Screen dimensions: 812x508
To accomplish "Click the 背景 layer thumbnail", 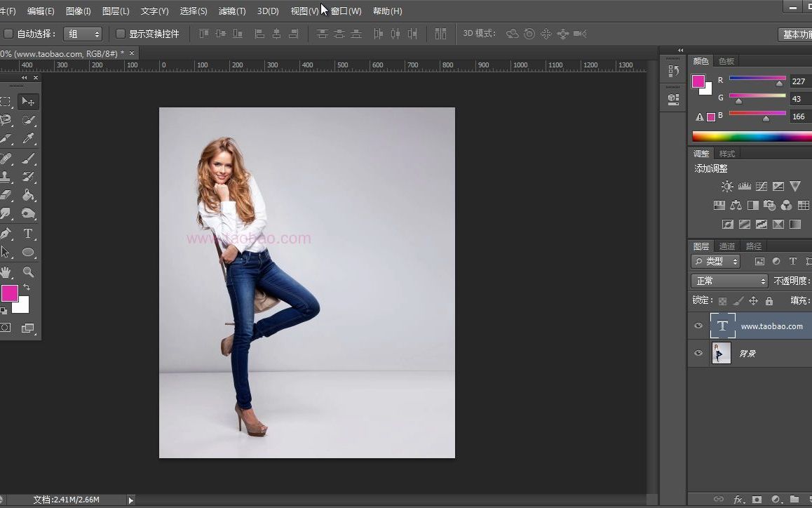I will (x=721, y=353).
